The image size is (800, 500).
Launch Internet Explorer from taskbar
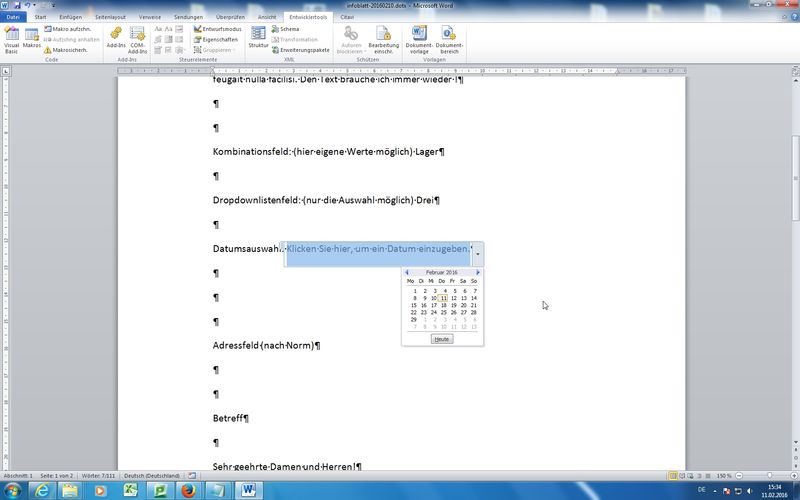(42, 490)
